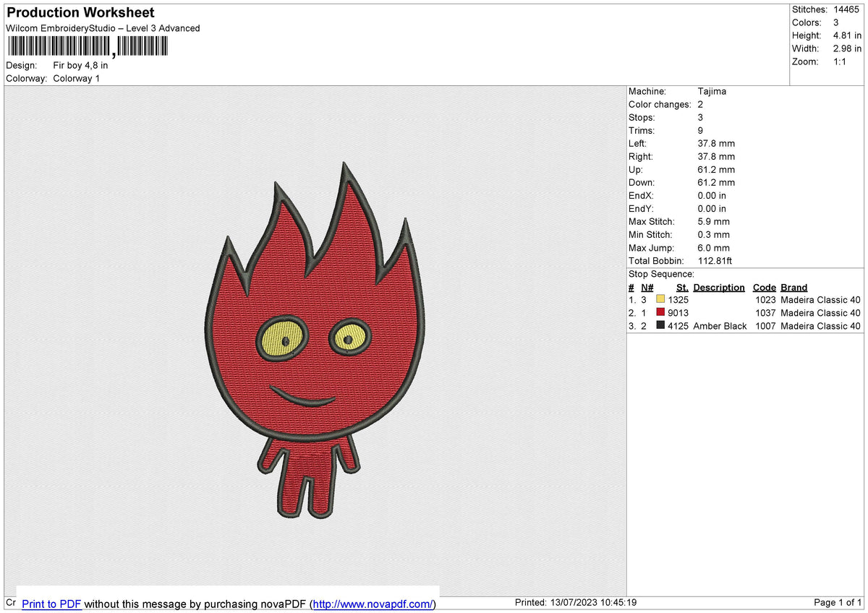The height and width of the screenshot is (613, 868).
Task: Click the EndX value 0.00 in
Action: point(712,195)
